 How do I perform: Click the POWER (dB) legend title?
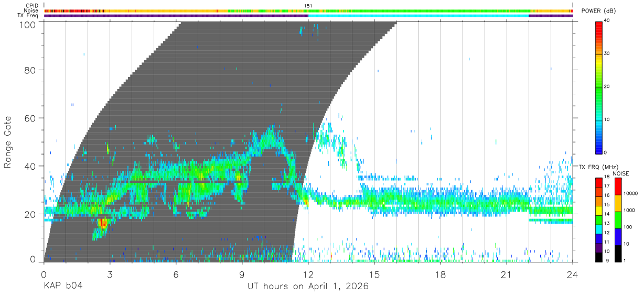click(599, 10)
